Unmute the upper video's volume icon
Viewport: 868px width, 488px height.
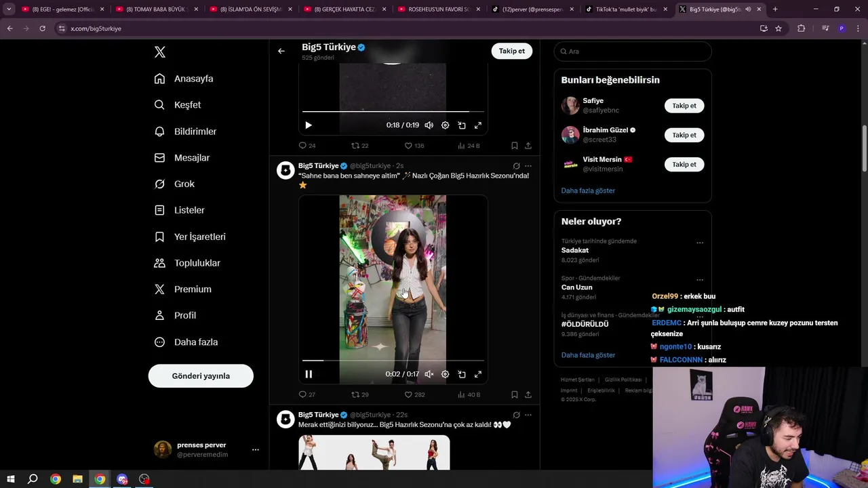pos(429,125)
